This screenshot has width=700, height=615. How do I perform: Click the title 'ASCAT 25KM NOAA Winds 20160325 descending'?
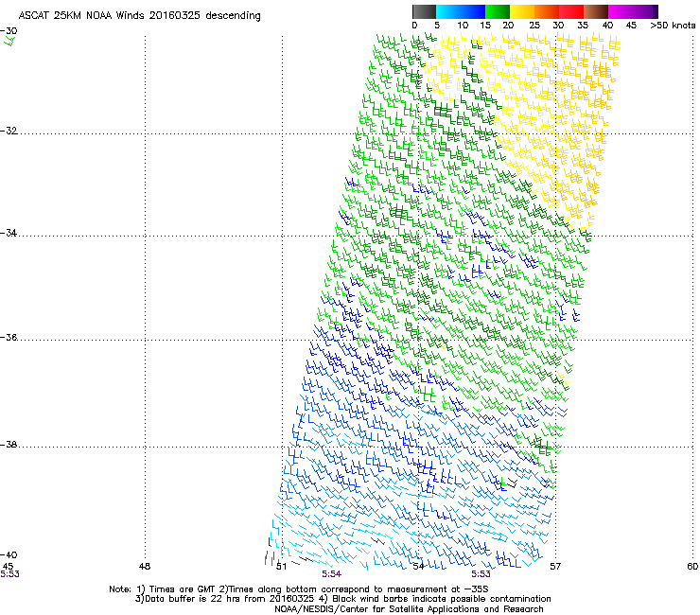pos(139,16)
